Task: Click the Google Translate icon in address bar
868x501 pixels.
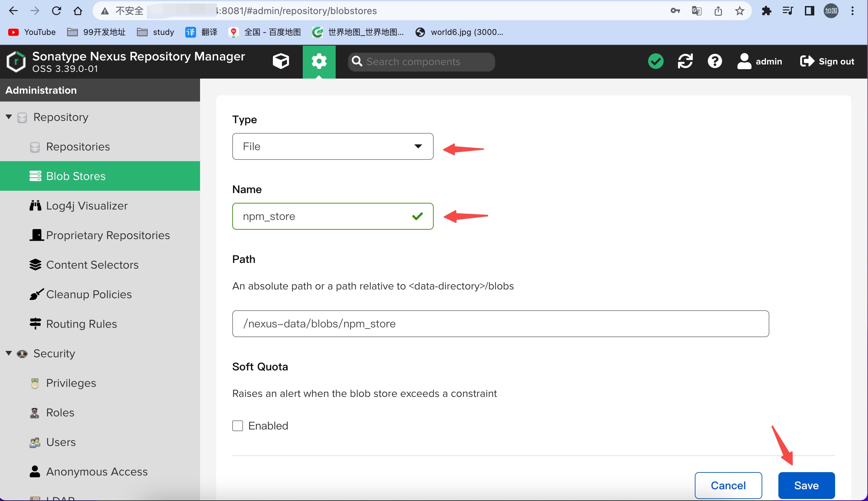Action: (x=696, y=11)
